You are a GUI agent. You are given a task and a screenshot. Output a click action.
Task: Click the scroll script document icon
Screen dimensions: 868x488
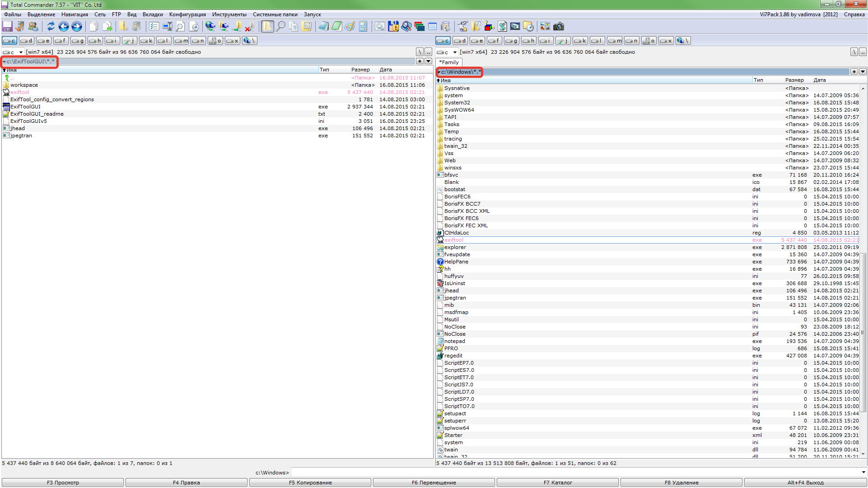click(502, 26)
